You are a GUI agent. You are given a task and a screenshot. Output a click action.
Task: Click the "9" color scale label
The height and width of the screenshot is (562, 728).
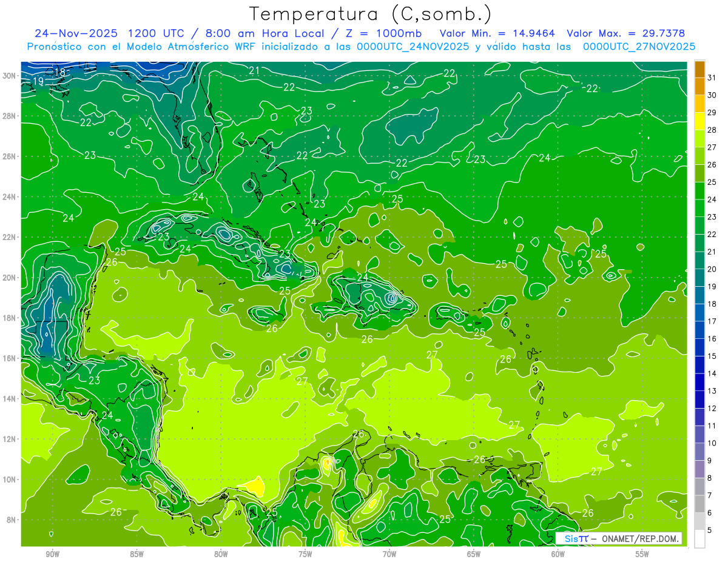pos(710,461)
